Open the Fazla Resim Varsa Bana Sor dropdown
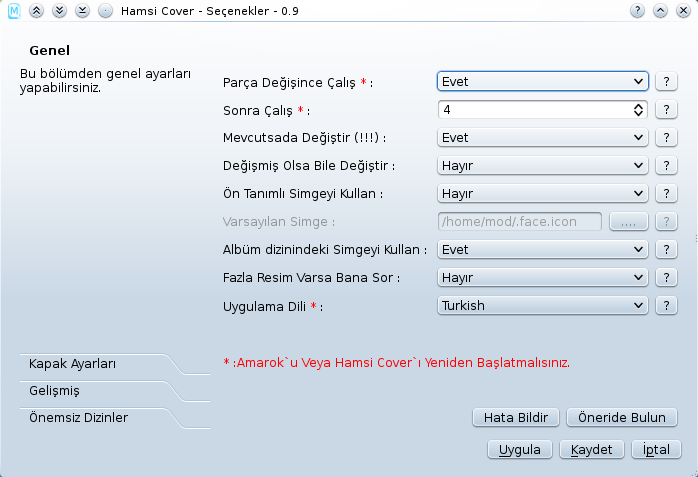This screenshot has width=698, height=477. (543, 278)
